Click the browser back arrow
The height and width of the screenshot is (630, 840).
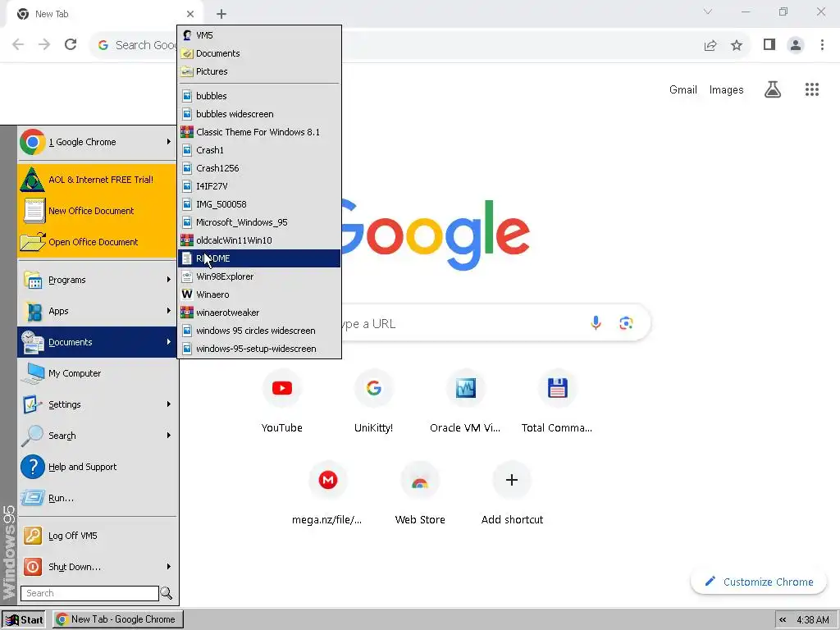18,44
